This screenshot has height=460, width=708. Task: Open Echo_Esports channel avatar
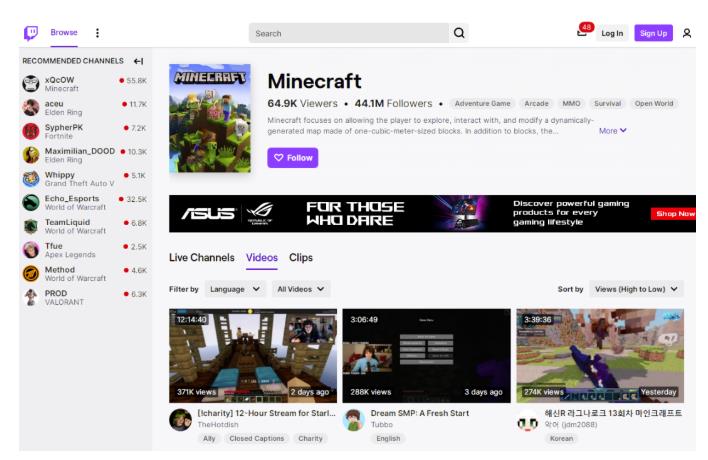tap(31, 202)
